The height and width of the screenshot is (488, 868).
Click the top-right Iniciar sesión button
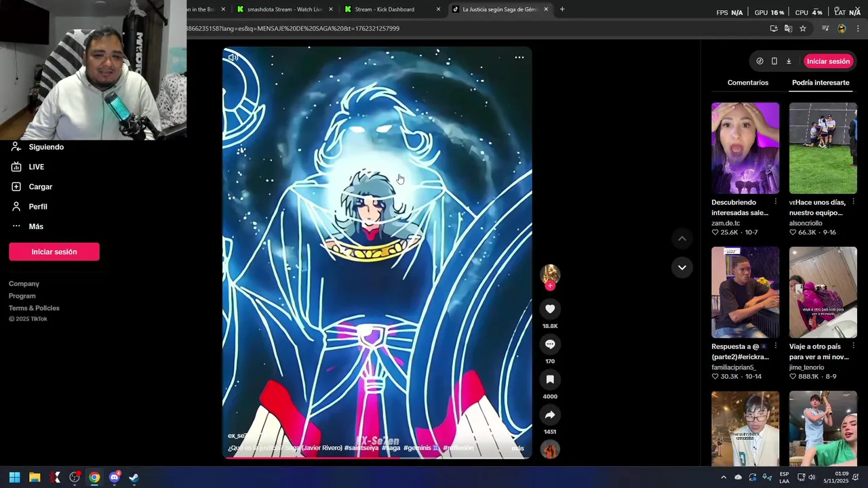(828, 61)
